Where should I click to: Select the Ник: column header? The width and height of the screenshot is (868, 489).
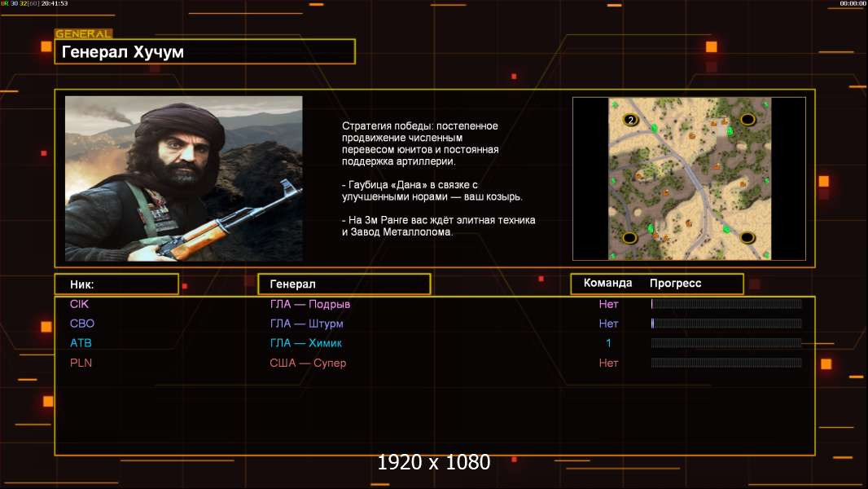coord(116,284)
